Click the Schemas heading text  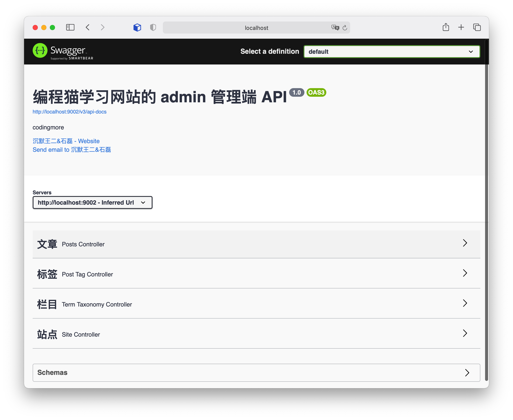coord(52,372)
